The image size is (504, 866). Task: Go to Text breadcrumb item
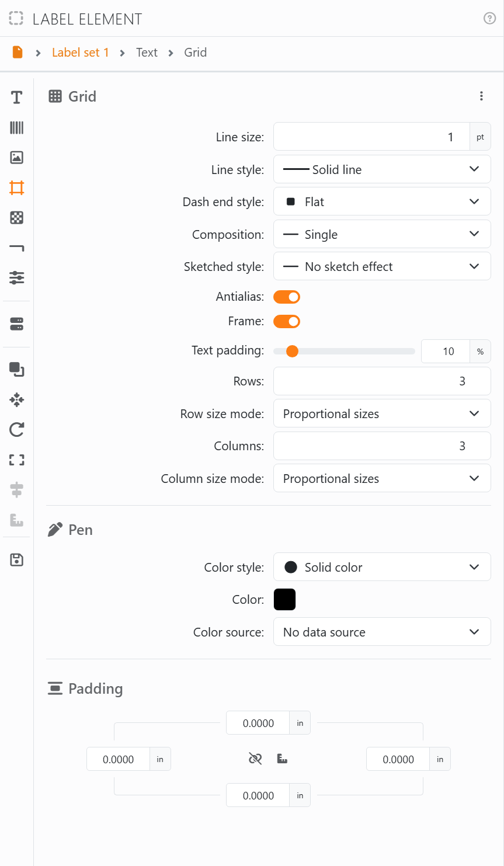click(x=147, y=53)
